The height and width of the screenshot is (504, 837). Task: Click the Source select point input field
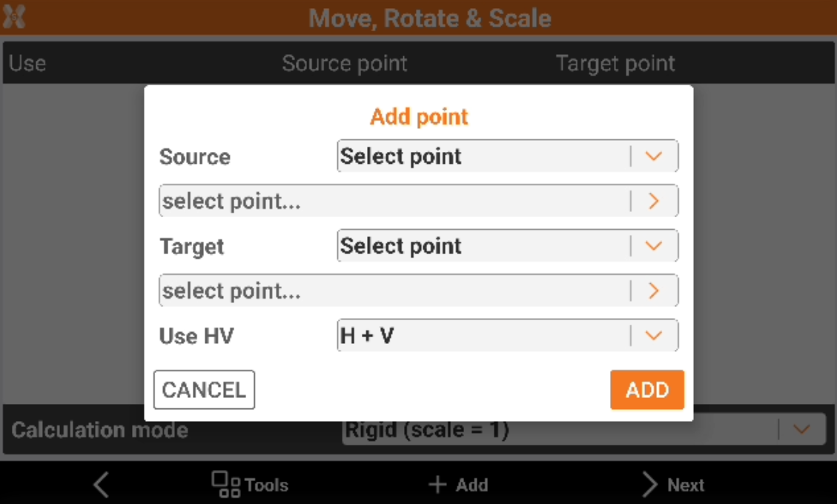(x=393, y=201)
